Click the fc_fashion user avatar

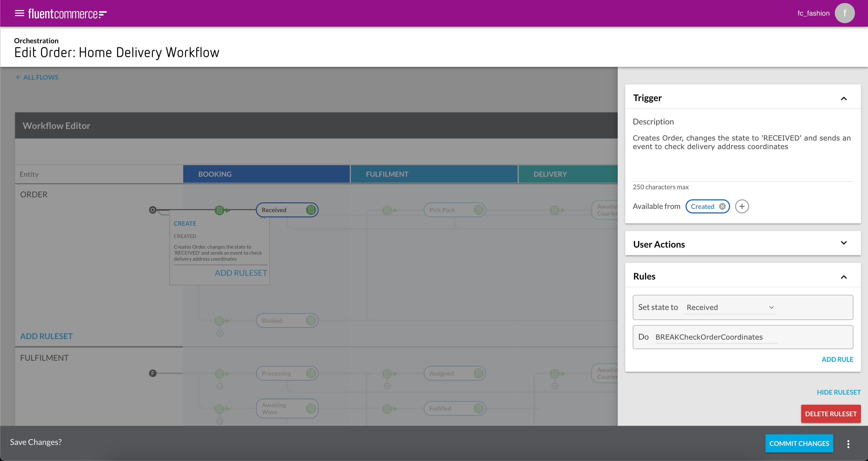click(844, 13)
